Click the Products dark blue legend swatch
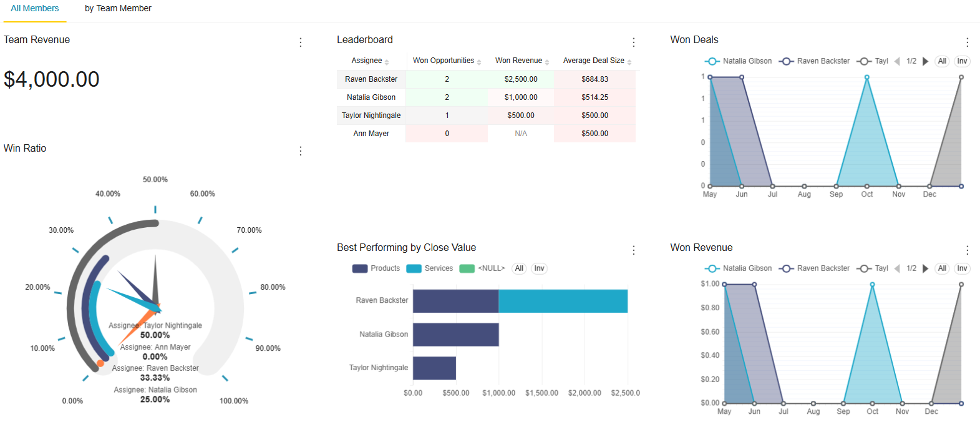Screen dimensions: 980x427 (360, 268)
